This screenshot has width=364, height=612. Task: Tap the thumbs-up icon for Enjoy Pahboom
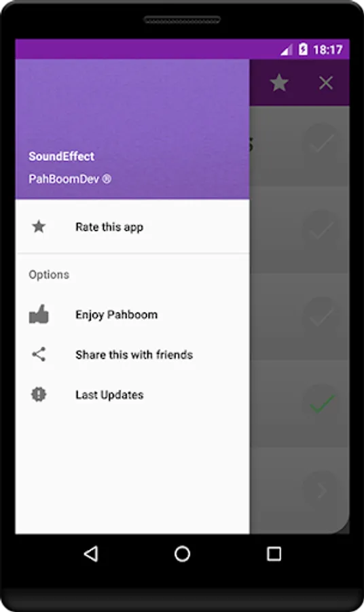[x=39, y=314]
